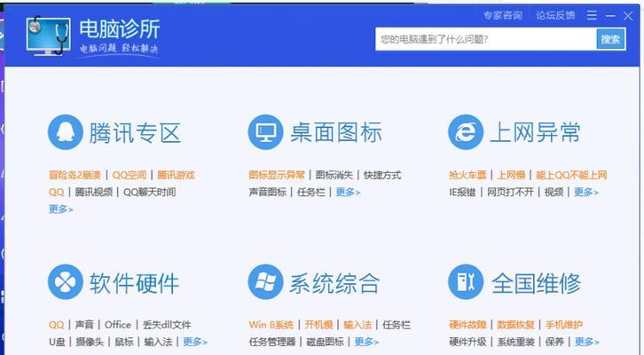Expand 更多 under 桌面图标
644x355 pixels.
[348, 192]
